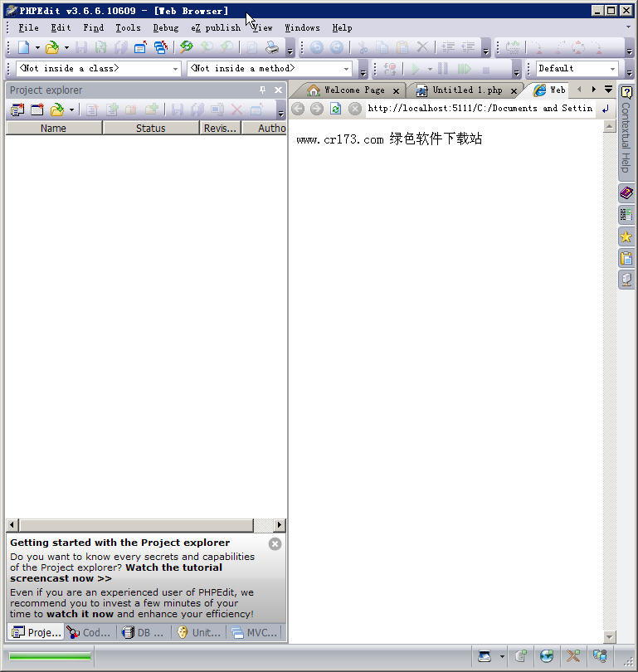Open the Contextual Help side panel

tap(626, 132)
